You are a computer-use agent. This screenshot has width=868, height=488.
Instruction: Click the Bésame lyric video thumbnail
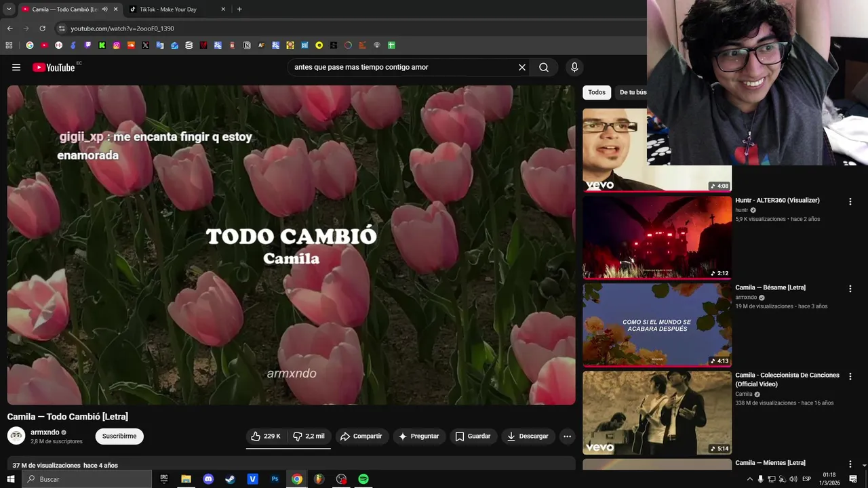click(x=657, y=325)
